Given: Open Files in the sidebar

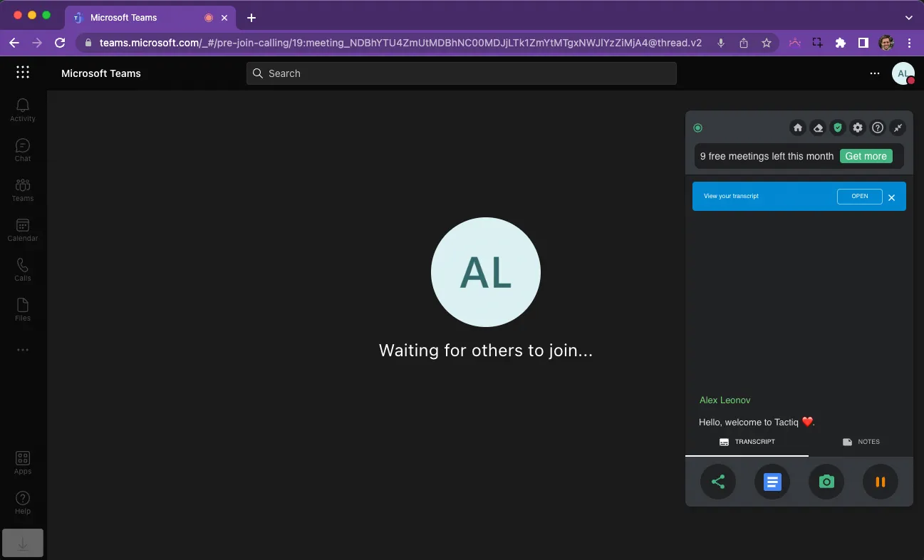Looking at the screenshot, I should click(x=23, y=309).
